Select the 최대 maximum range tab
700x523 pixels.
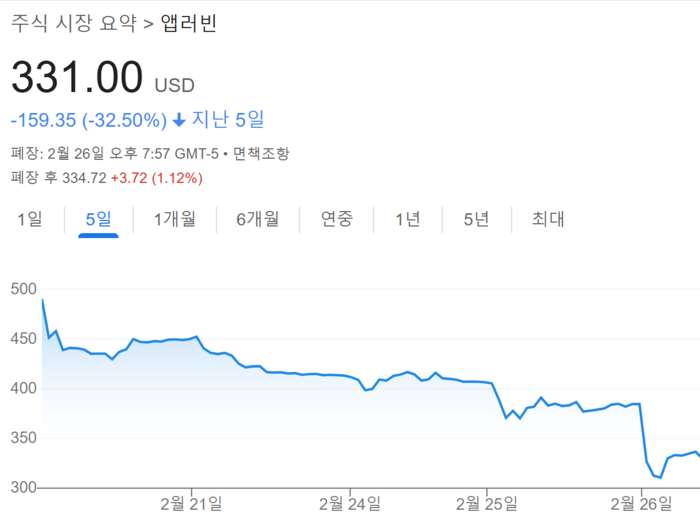[547, 219]
